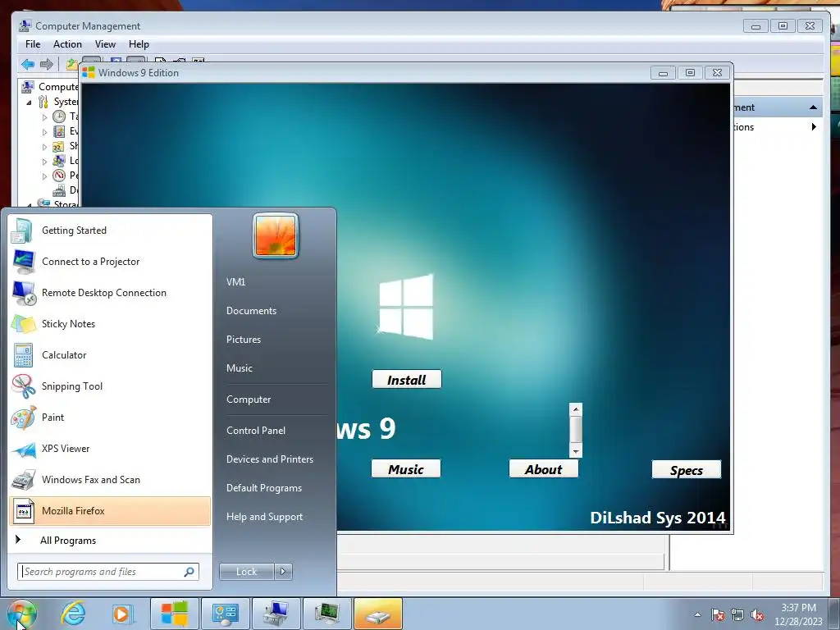Click the Device Manager taskbar button
The height and width of the screenshot is (630, 840).
pos(326,614)
